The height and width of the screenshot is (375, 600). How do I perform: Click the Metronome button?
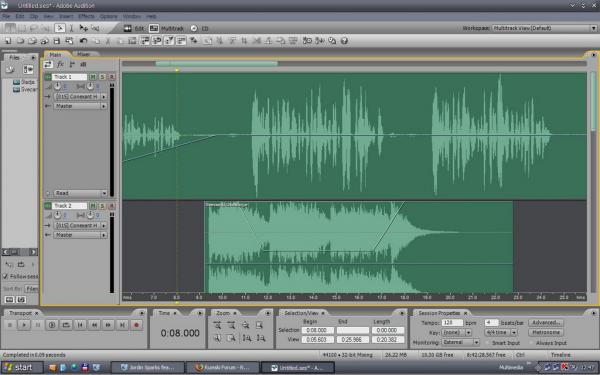tap(546, 333)
